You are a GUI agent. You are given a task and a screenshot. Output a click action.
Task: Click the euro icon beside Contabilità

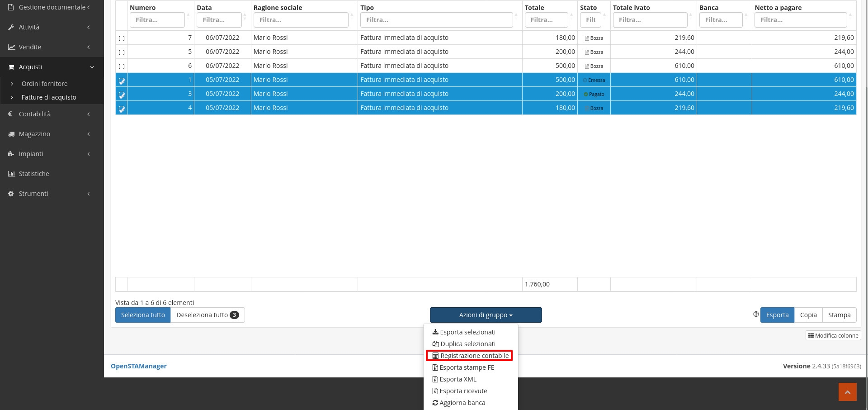pyautogui.click(x=10, y=114)
